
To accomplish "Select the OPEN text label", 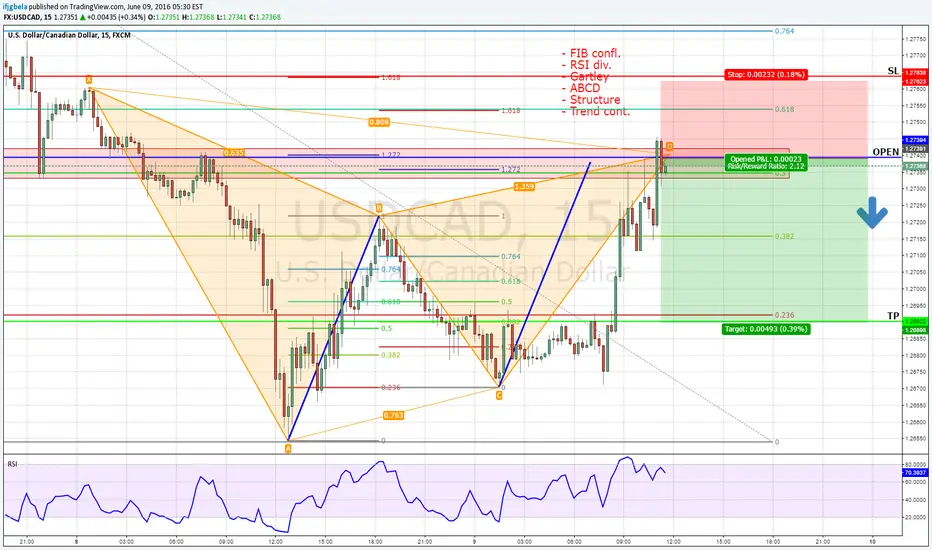I will (x=886, y=152).
